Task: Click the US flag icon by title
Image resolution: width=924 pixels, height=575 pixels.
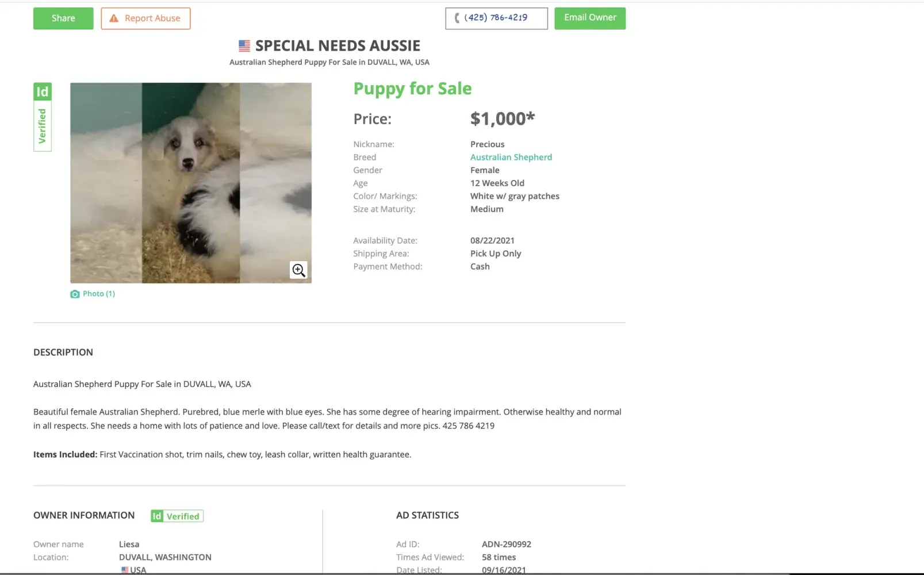Action: [244, 45]
